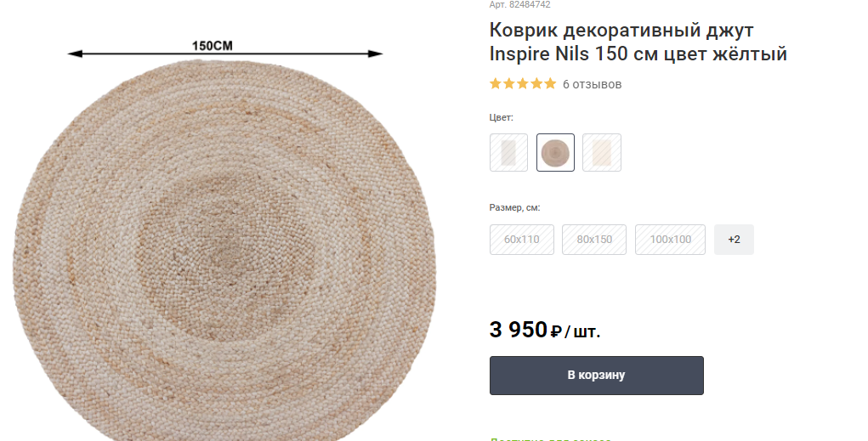The width and height of the screenshot is (868, 441).
Task: Click the third rating star
Action: pos(523,83)
